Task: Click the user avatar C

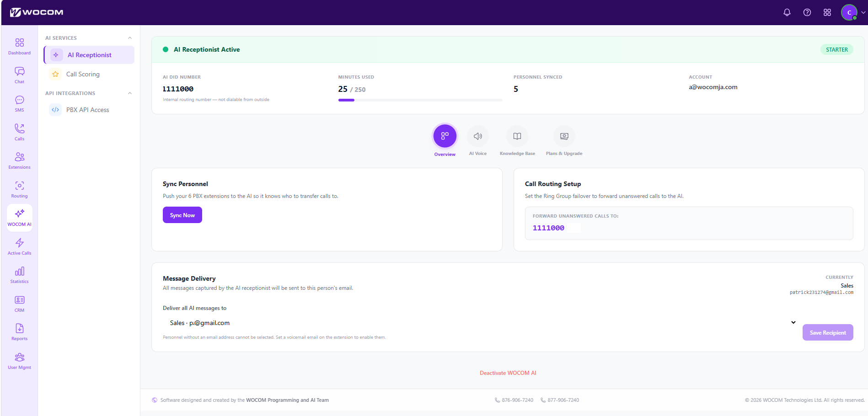Action: [x=849, y=12]
